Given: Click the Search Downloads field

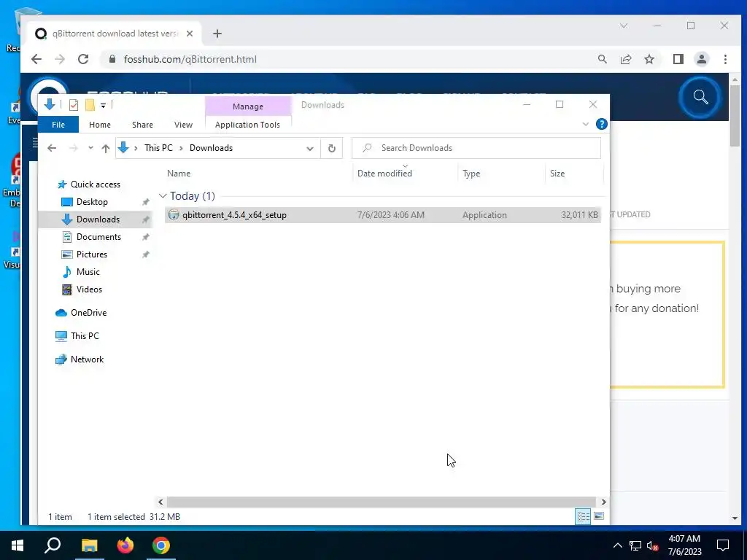Looking at the screenshot, I should tap(476, 148).
